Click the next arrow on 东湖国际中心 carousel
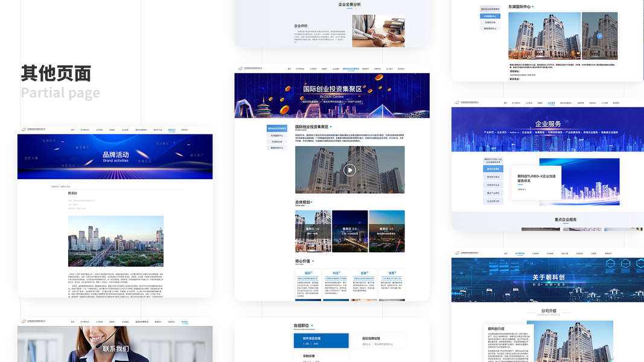 [x=600, y=36]
